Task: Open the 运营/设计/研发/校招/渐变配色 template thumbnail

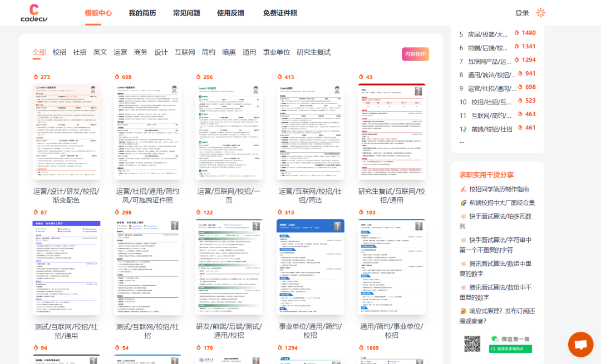Action: click(x=66, y=131)
